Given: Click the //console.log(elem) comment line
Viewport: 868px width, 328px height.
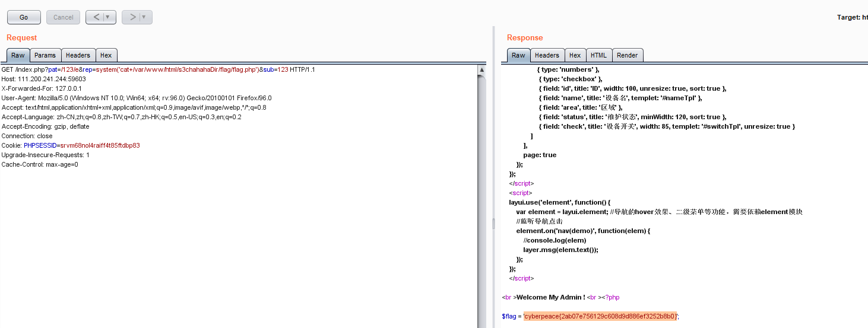Looking at the screenshot, I should pos(555,240).
